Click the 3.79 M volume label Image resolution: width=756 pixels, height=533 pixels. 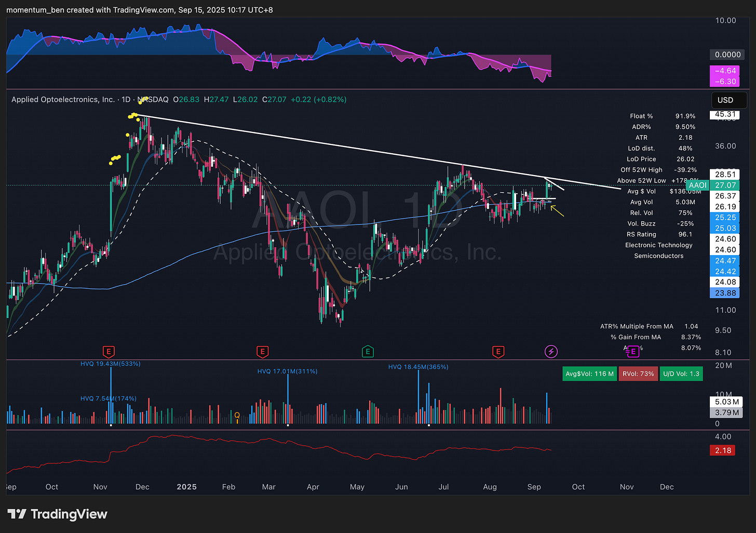[x=726, y=412]
